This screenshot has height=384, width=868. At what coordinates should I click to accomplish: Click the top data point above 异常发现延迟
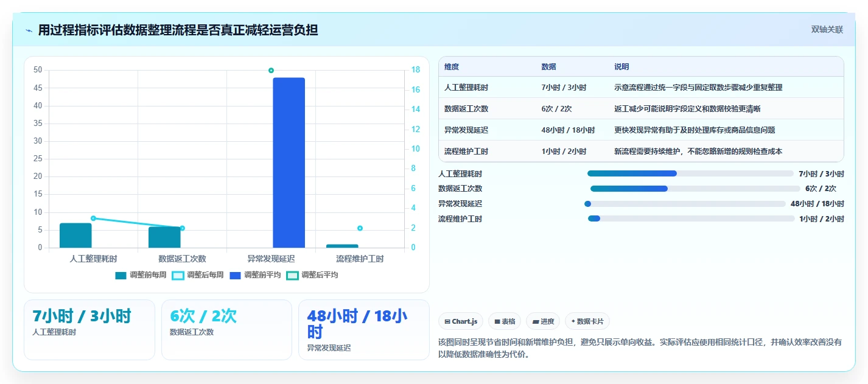271,71
